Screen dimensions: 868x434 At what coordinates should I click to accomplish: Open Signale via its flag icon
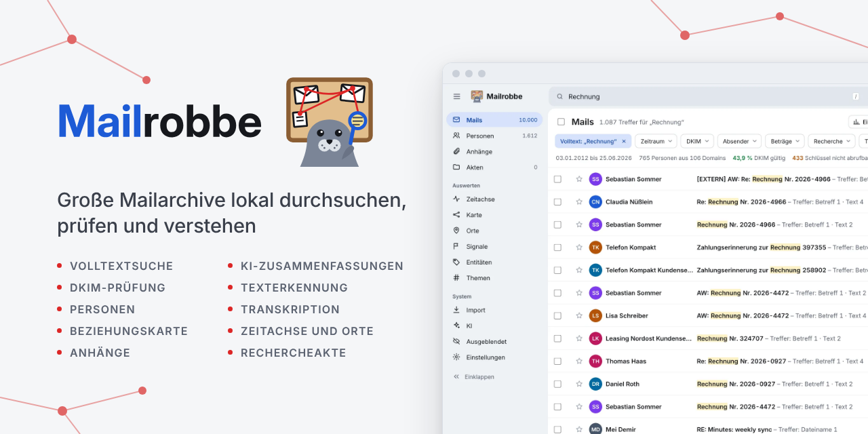pos(456,247)
